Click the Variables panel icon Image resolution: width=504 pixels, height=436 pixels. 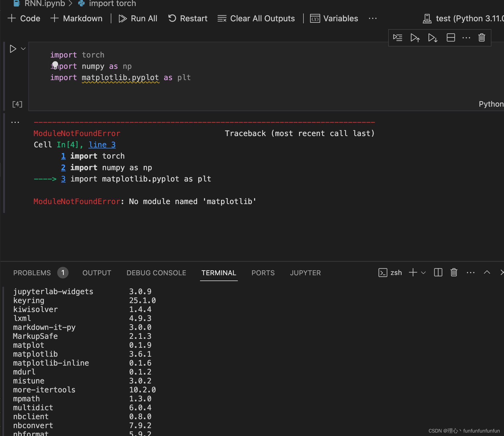[x=315, y=18]
